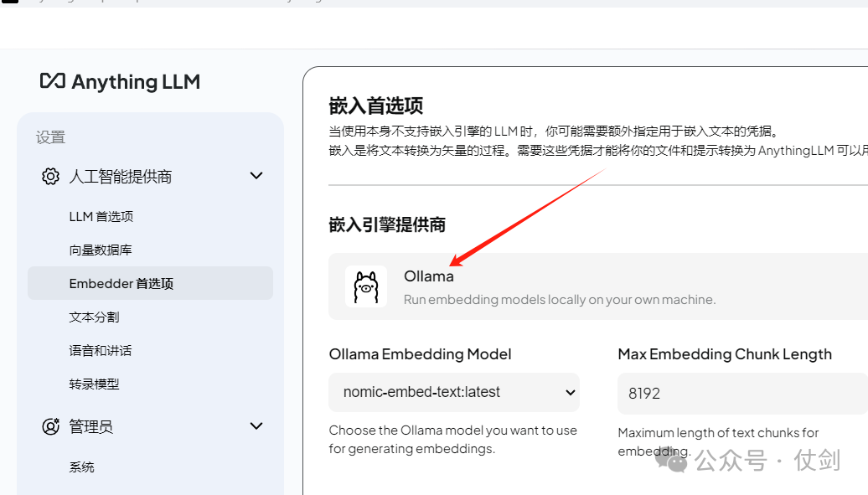Click the Max Embedding Chunk Length label
This screenshot has height=495, width=868.
pyautogui.click(x=725, y=354)
